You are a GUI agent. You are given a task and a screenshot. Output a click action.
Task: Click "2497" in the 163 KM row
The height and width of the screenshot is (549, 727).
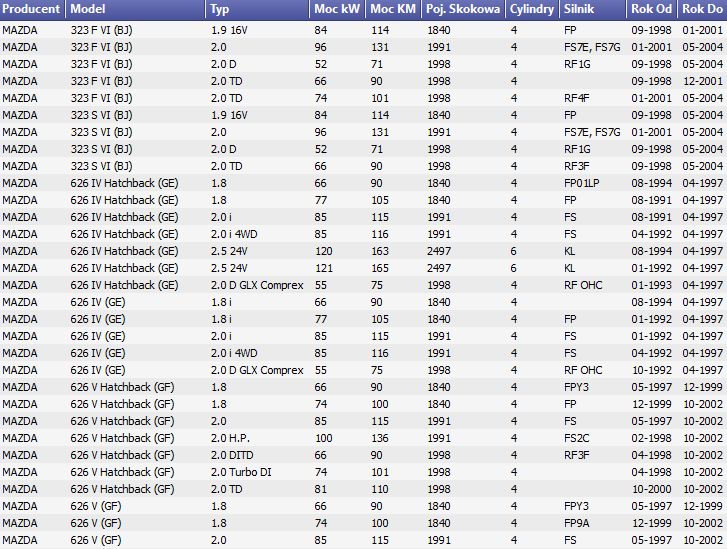439,251
